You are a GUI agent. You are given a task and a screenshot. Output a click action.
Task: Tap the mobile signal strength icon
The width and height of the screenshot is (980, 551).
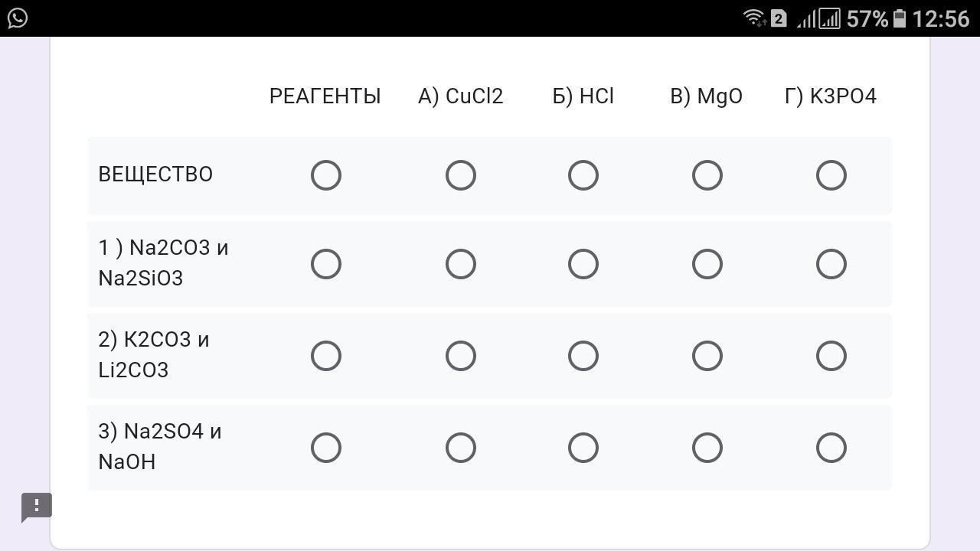(x=818, y=18)
